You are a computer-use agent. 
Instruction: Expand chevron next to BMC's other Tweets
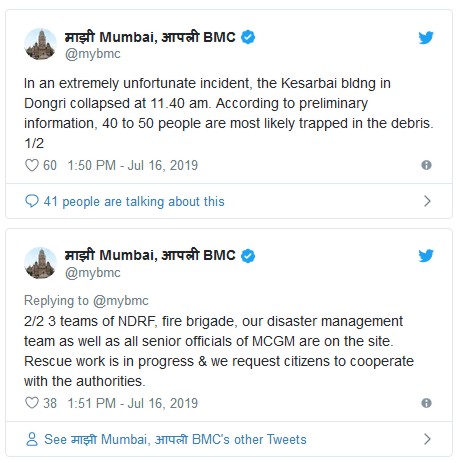427,439
